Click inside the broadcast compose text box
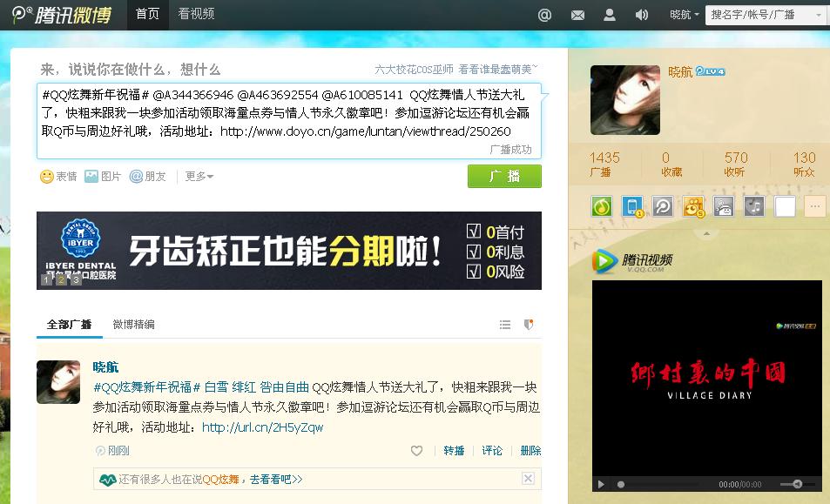The width and height of the screenshot is (830, 504). pyautogui.click(x=289, y=121)
